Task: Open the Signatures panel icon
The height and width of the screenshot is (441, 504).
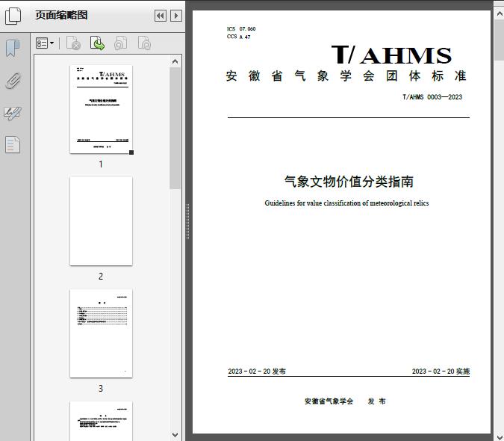Action: pos(13,113)
